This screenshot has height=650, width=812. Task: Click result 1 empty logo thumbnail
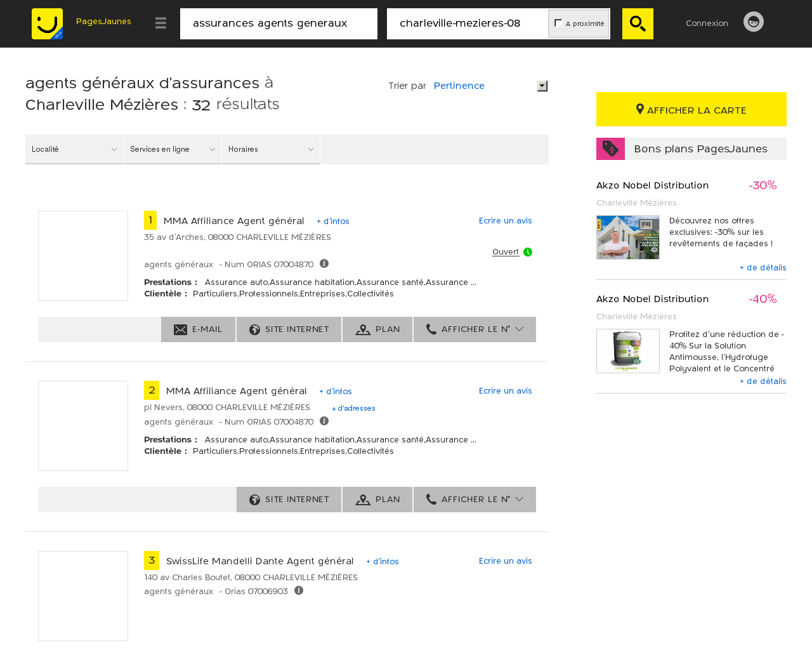pyautogui.click(x=83, y=256)
